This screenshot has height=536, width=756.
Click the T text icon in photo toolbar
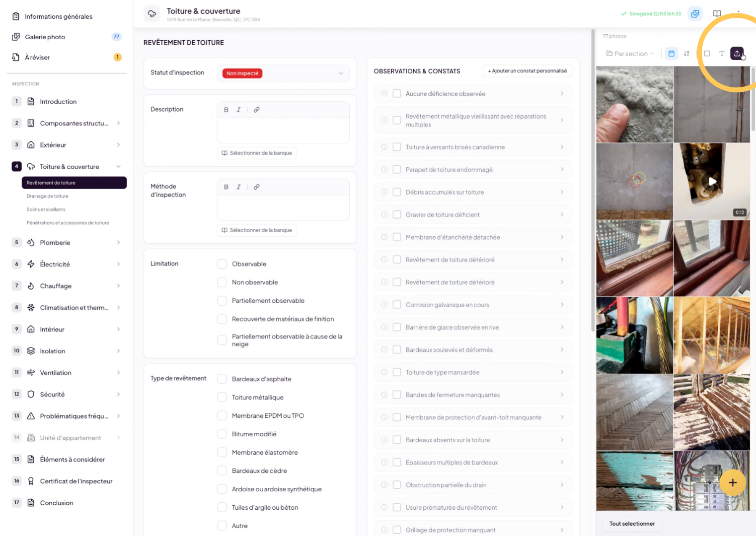(x=722, y=54)
